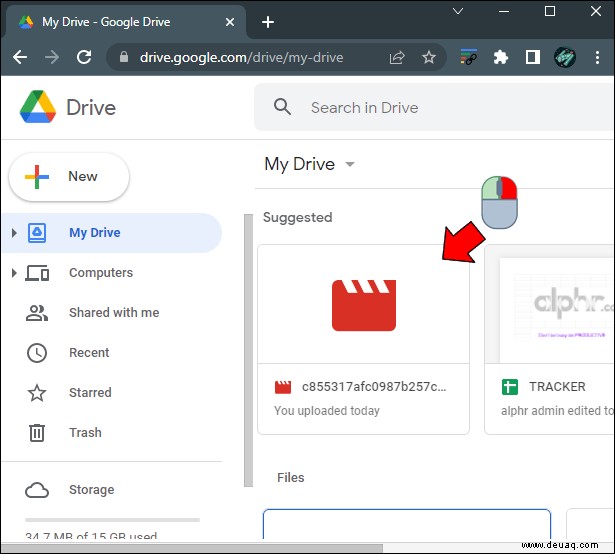
Task: Open the Storage section
Action: [x=111, y=490]
